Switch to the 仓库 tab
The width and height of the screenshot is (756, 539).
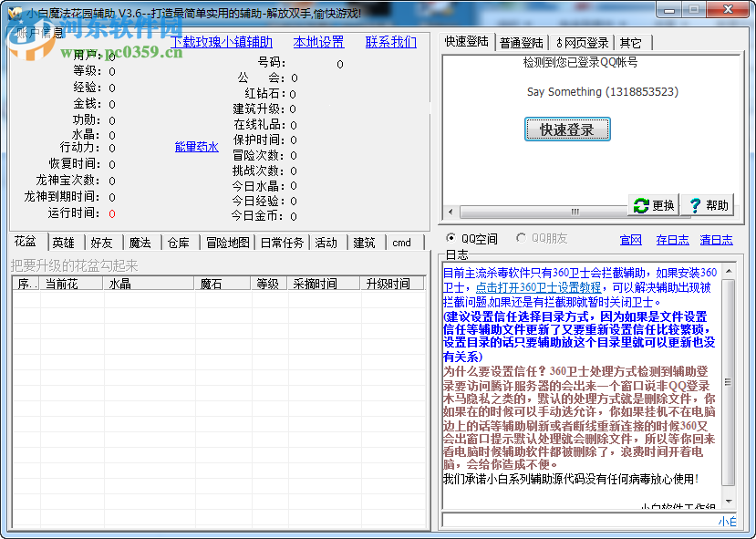[x=179, y=243]
